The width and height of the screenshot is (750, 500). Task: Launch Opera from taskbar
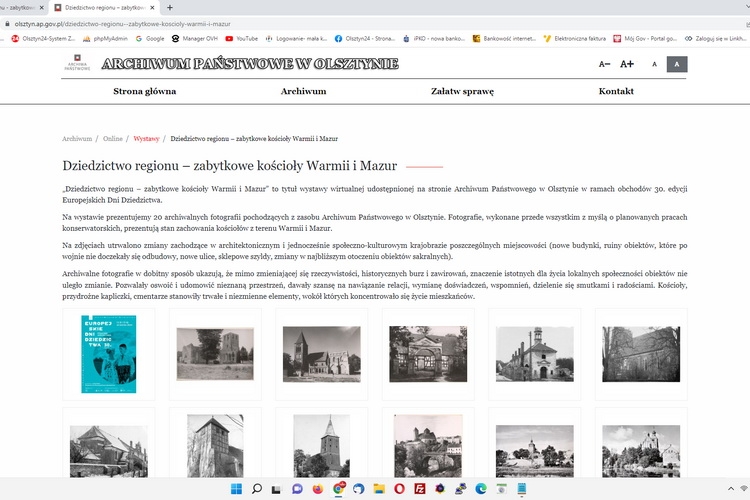[x=399, y=489]
